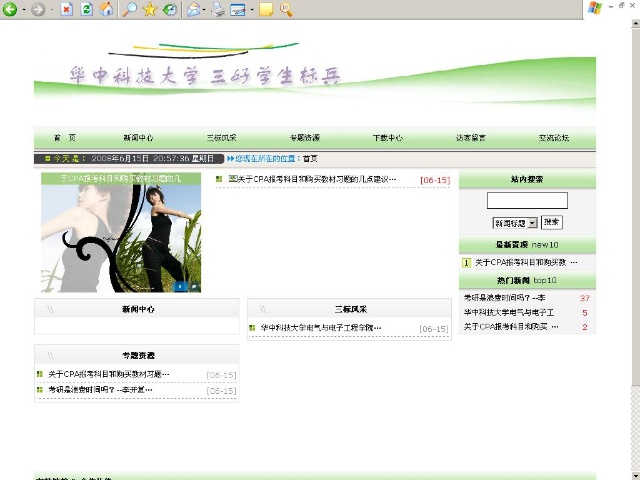Click the 专题资源 section header
The width and height of the screenshot is (640, 480).
[138, 356]
